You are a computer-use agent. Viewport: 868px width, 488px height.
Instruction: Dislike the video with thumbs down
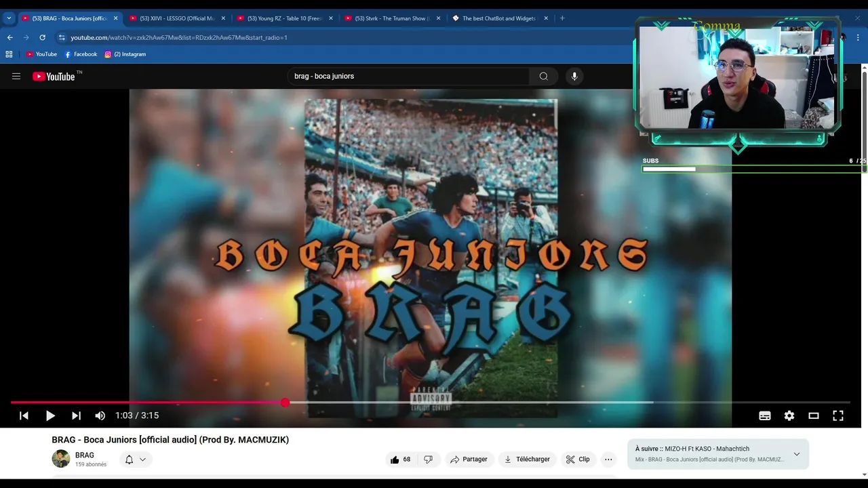pyautogui.click(x=428, y=459)
